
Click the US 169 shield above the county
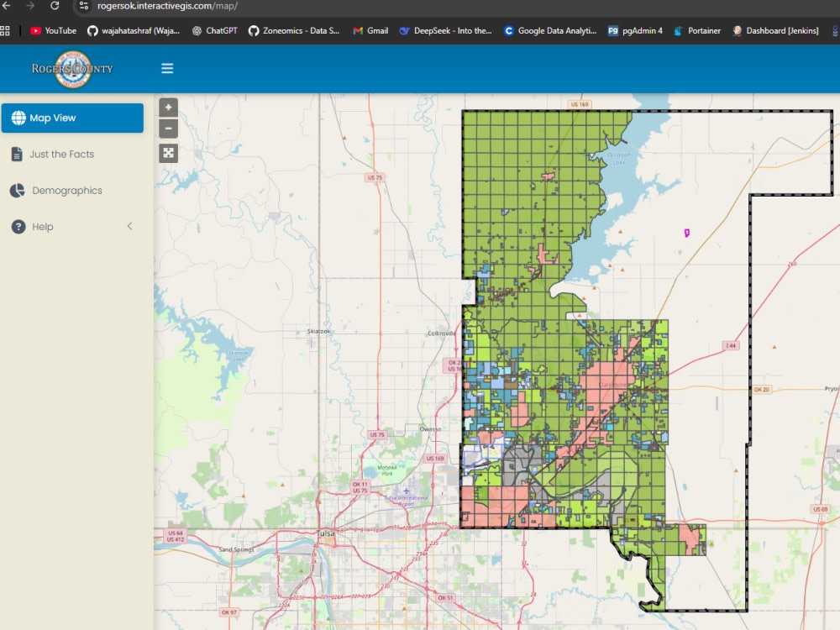(x=580, y=104)
